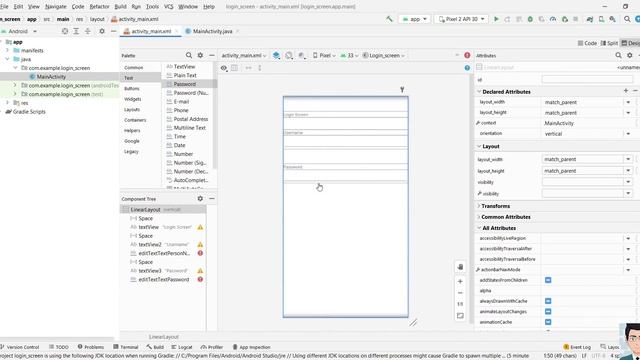Screen dimensions: 640x360
Task: Expand the Transforms section
Action: pyautogui.click(x=479, y=206)
